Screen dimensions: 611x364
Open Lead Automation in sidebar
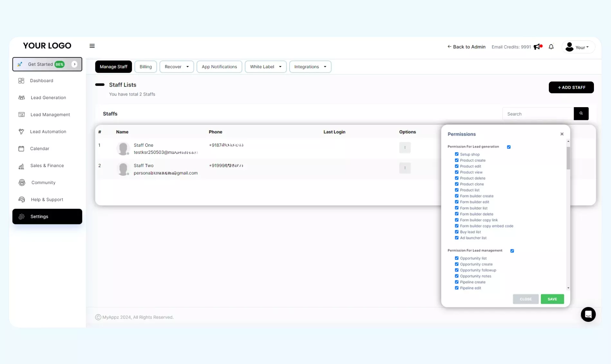(48, 132)
